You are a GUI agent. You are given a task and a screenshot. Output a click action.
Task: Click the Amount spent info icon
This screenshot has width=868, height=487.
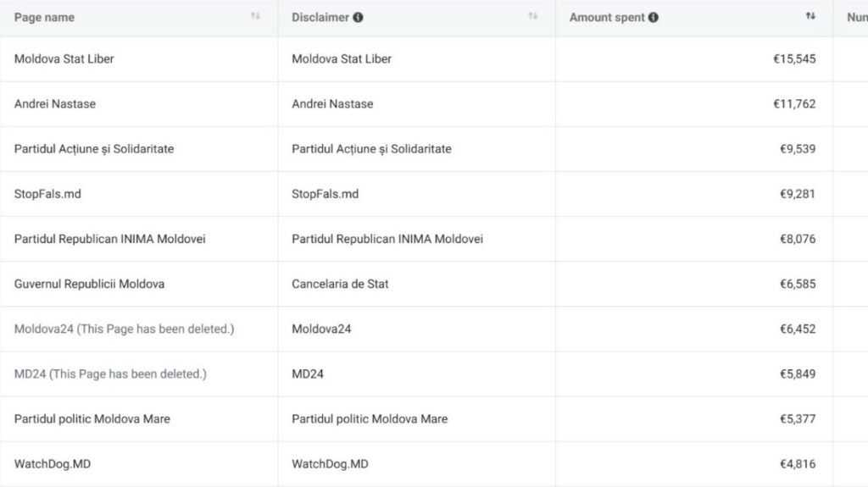click(654, 17)
